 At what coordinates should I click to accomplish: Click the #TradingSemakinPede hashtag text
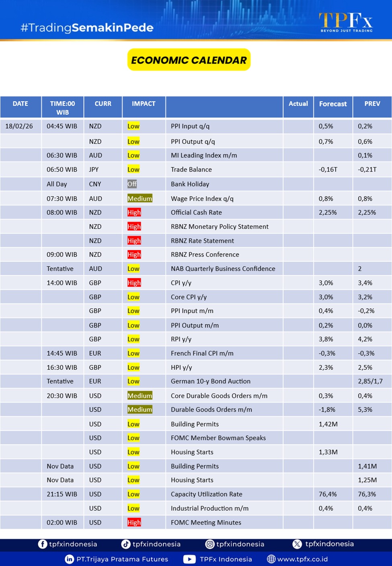87,28
